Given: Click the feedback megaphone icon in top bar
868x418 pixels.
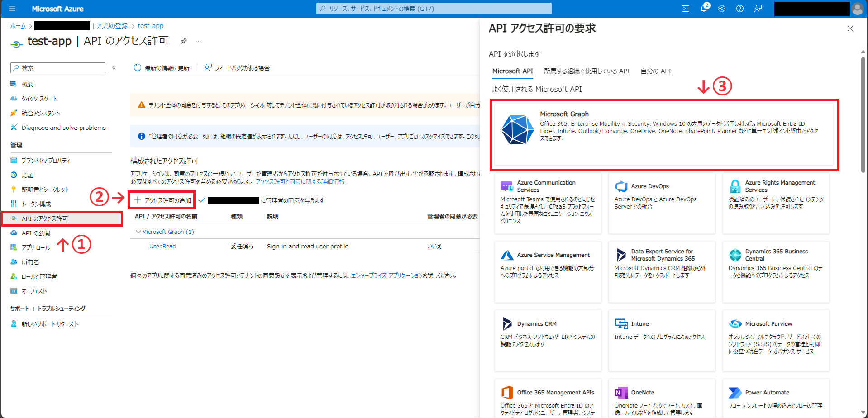Looking at the screenshot, I should [758, 8].
